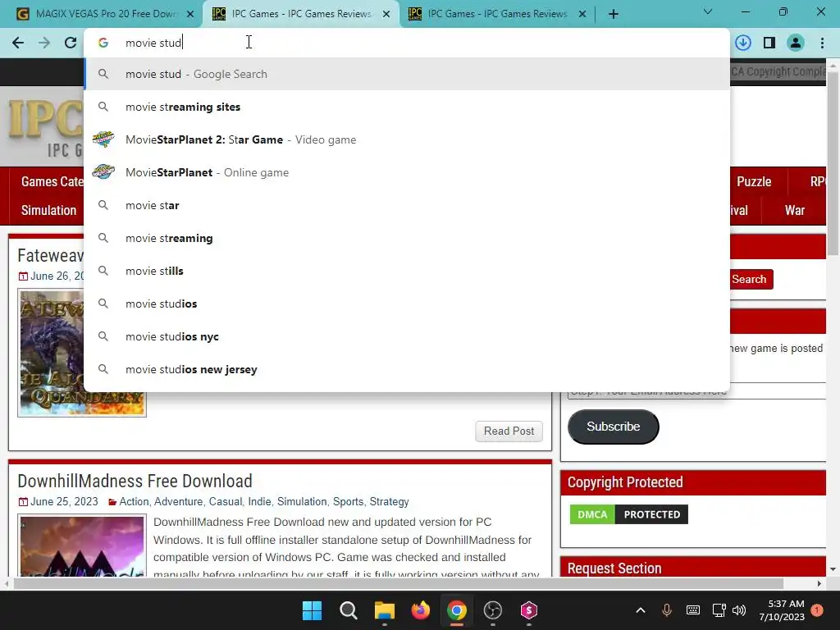The image size is (840, 630).
Task: Choose 'movie stud - Google Search' suggestion
Action: pos(407,74)
